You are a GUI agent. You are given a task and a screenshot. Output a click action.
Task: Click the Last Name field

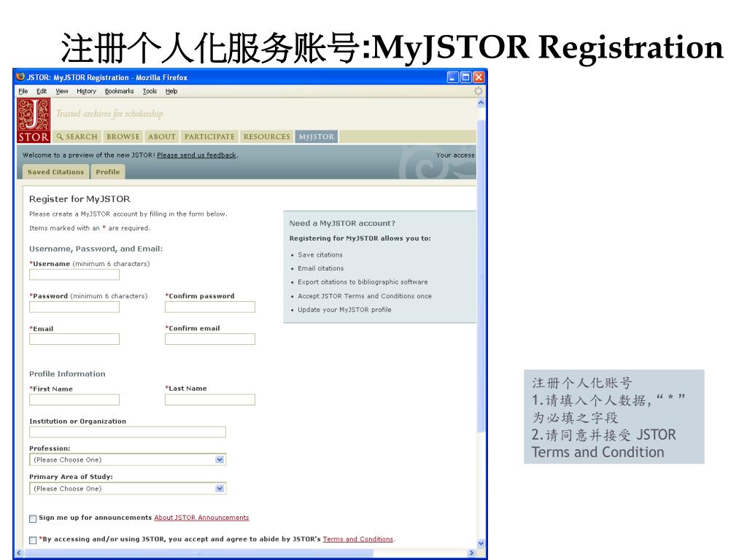coord(210,400)
